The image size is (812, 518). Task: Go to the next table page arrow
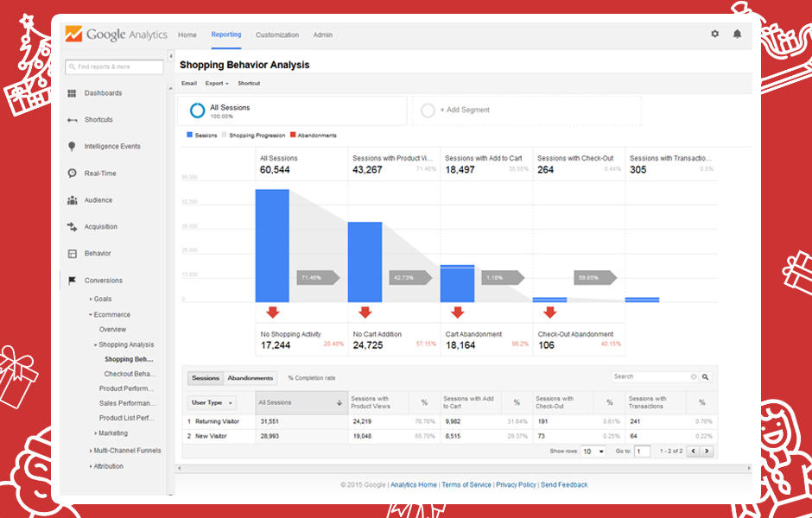pyautogui.click(x=707, y=452)
